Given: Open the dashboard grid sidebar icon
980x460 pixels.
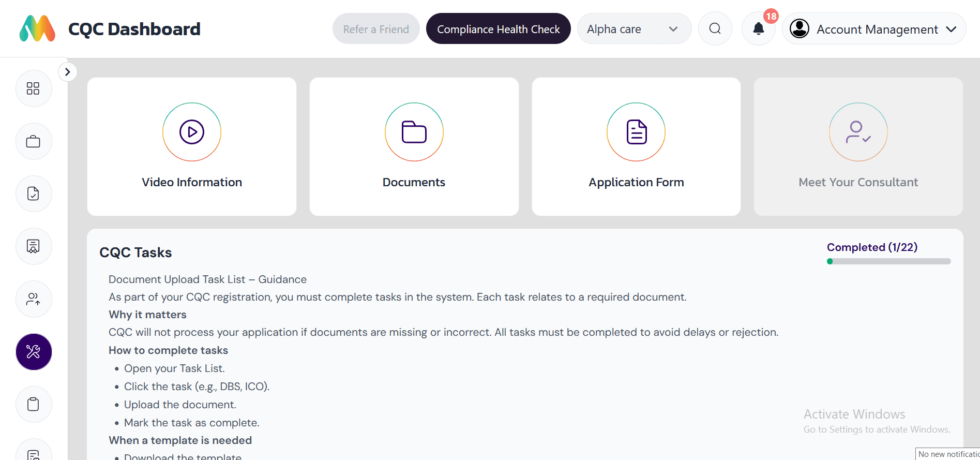Looking at the screenshot, I should point(33,88).
